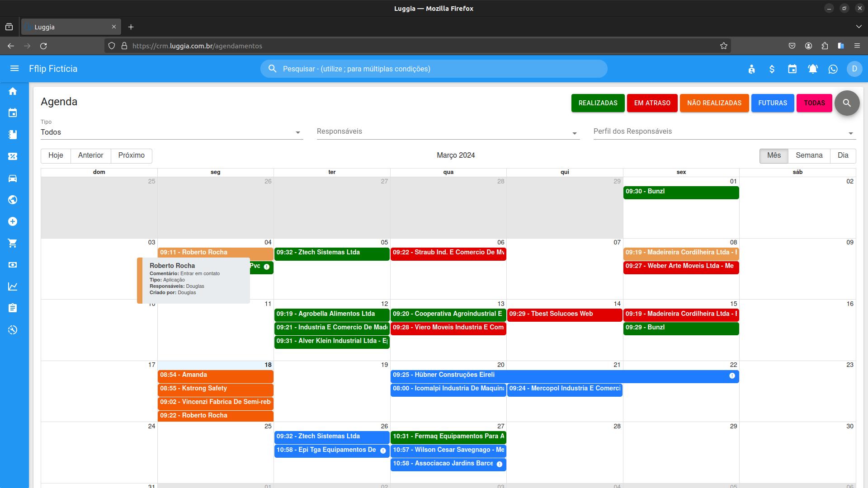868x488 pixels.
Task: Go to the Próximo month
Action: pos(131,155)
